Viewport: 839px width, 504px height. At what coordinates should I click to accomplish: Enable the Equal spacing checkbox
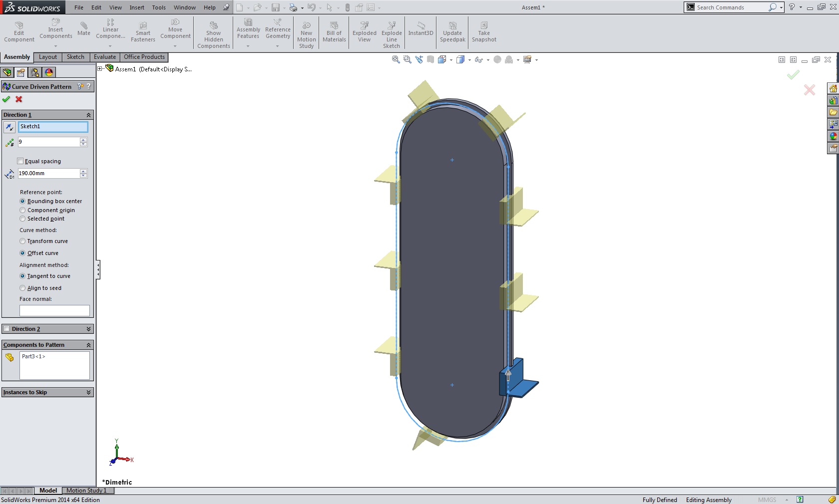click(20, 161)
